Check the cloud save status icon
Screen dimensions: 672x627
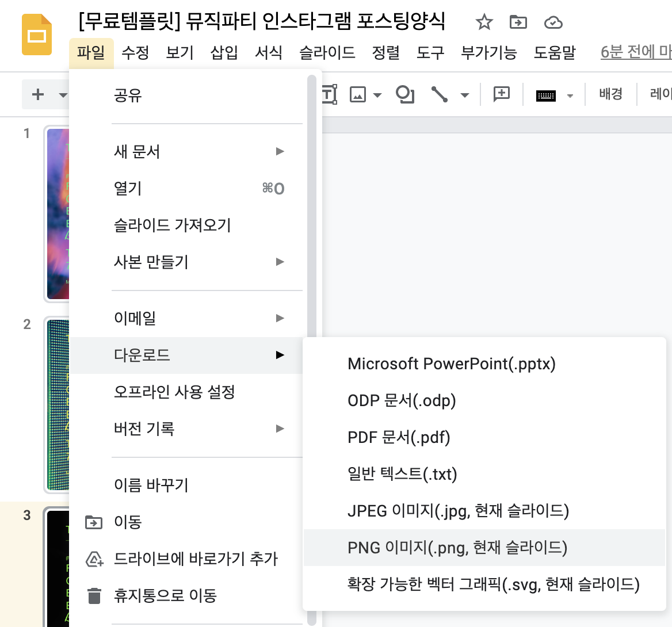553,22
